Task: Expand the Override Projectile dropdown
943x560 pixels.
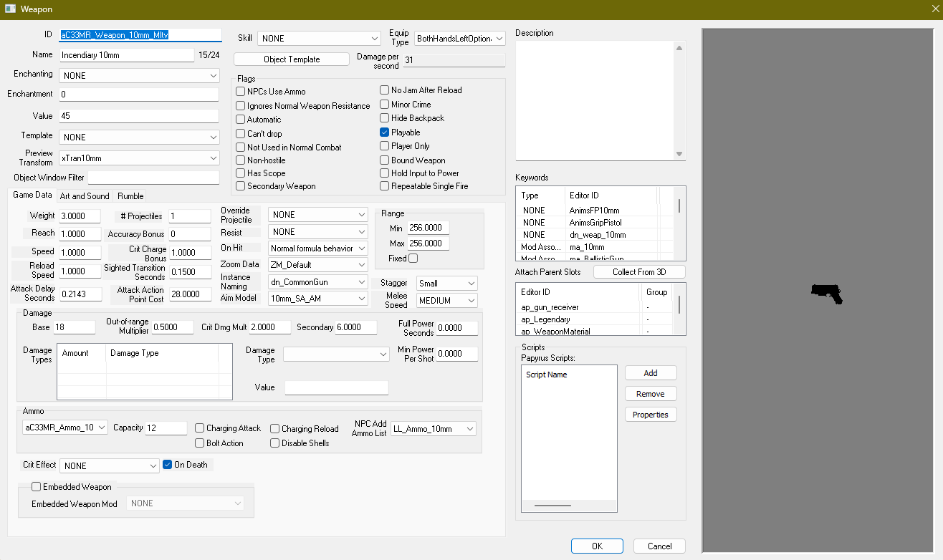Action: coord(318,215)
